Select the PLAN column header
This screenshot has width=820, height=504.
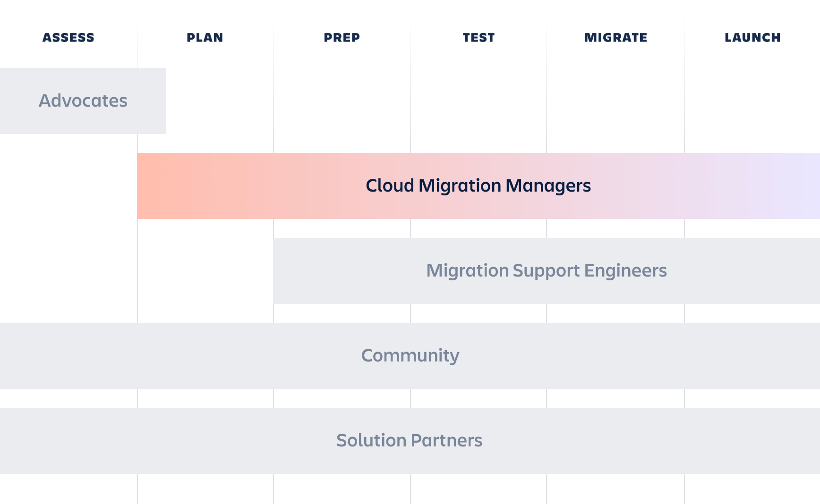point(205,38)
